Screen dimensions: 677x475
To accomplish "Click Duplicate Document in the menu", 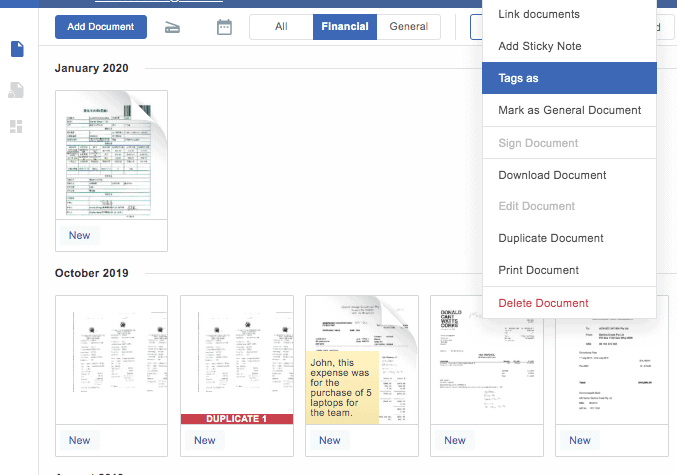I will 551,238.
